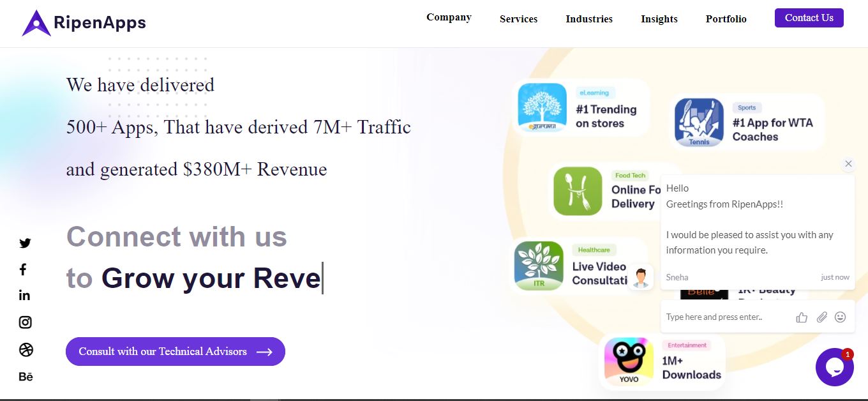Select the ITR healthcare app icon

tap(539, 266)
